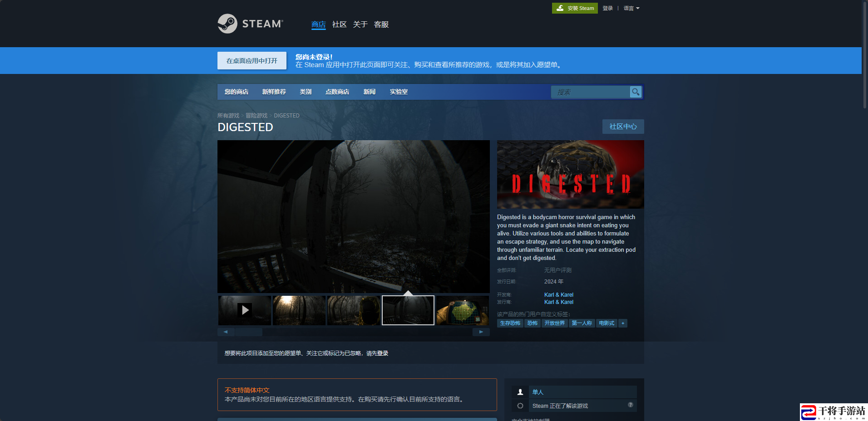This screenshot has width=868, height=421.
Task: Open 您的商店 menu
Action: 237,92
